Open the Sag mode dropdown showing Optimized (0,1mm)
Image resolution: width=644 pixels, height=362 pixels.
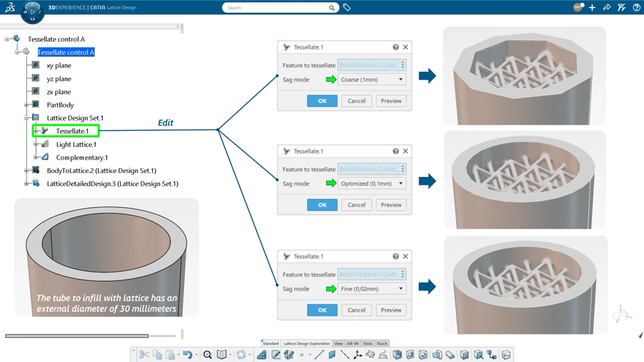tap(372, 184)
